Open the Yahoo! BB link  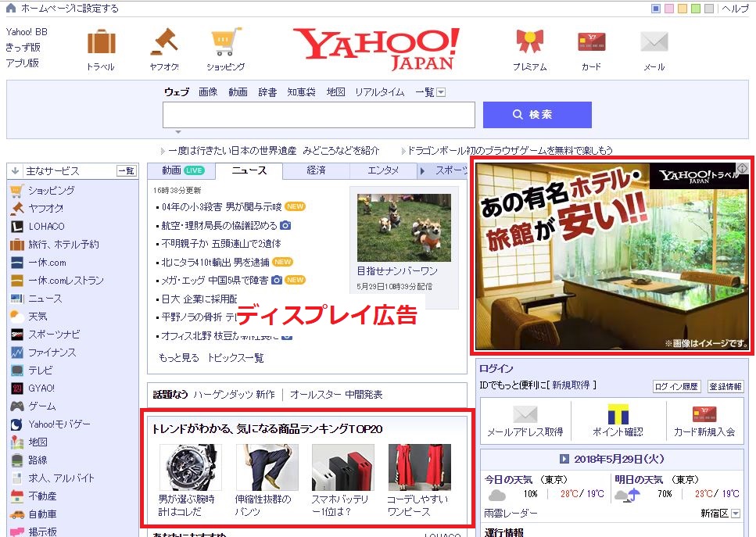coord(27,32)
